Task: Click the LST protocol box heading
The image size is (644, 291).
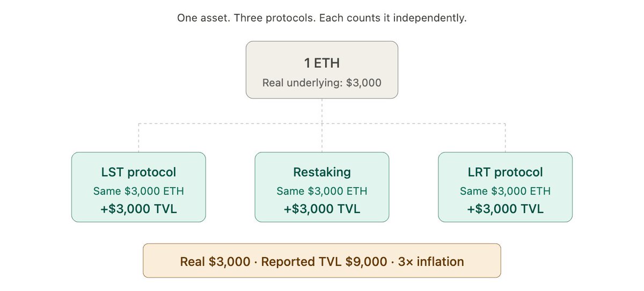Action: coord(138,172)
